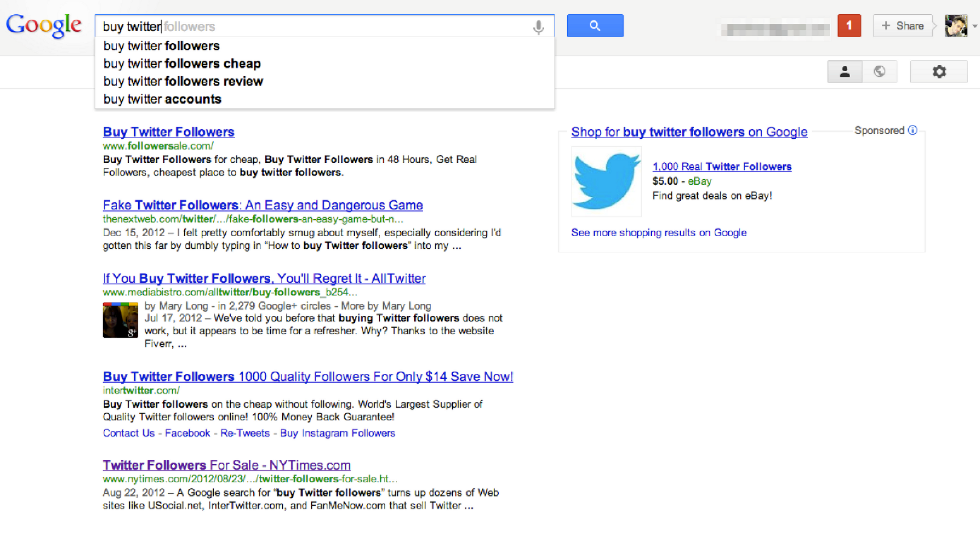
Task: Click the www.mediabistro.com result URL text
Action: [x=230, y=292]
